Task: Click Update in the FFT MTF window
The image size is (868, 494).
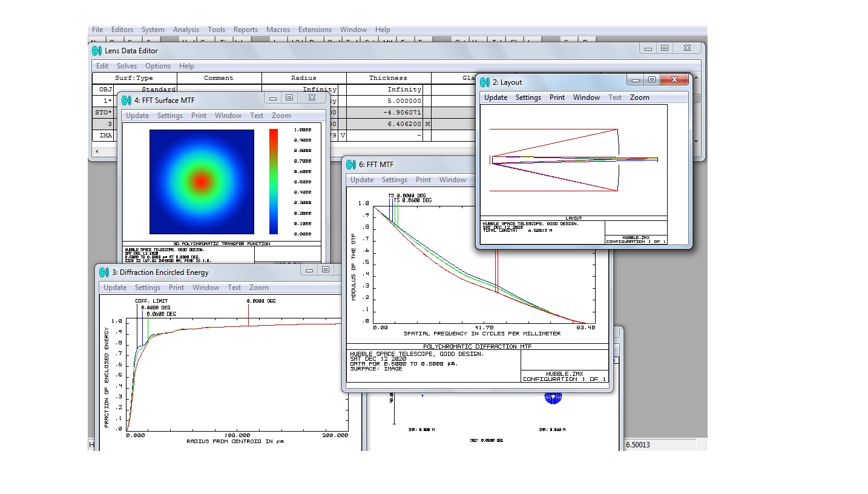Action: coord(362,180)
